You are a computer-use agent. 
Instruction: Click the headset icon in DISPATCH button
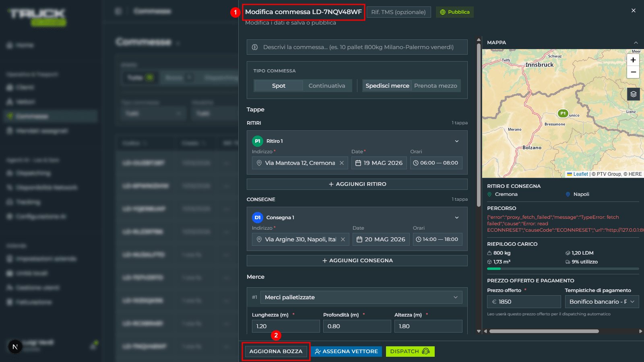(426, 352)
